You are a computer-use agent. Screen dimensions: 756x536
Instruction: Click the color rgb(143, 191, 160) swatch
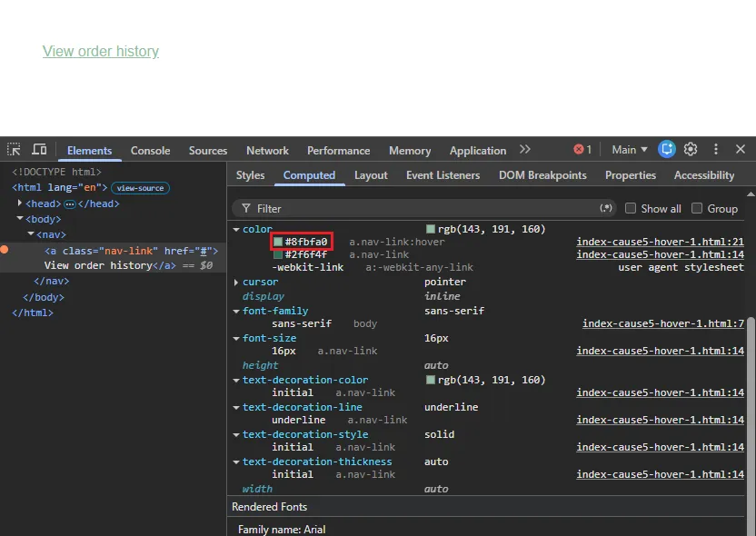point(431,229)
